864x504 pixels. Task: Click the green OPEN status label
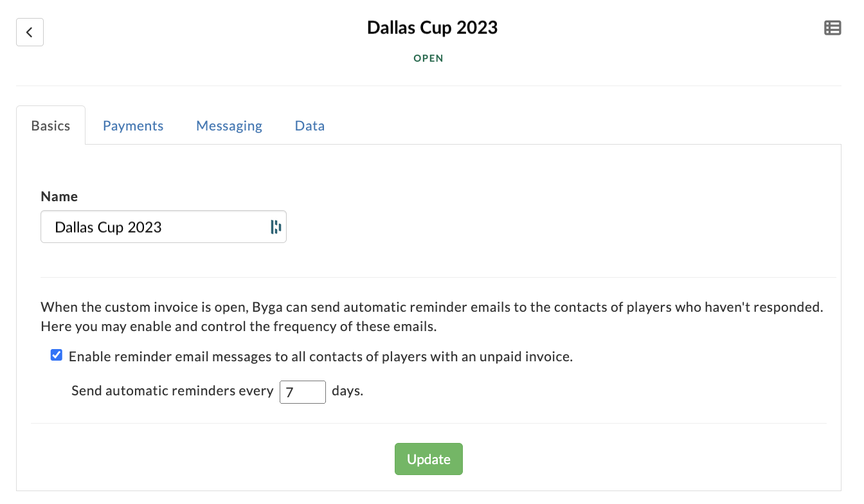click(429, 59)
